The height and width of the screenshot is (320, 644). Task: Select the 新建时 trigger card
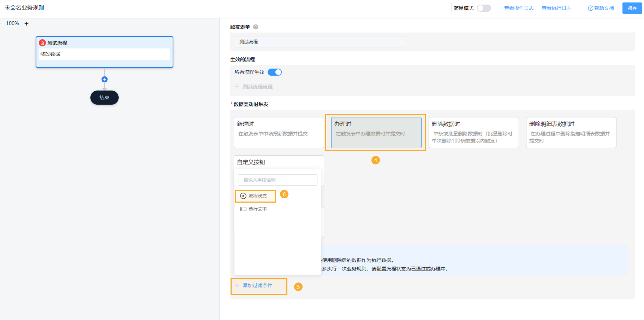[279, 133]
